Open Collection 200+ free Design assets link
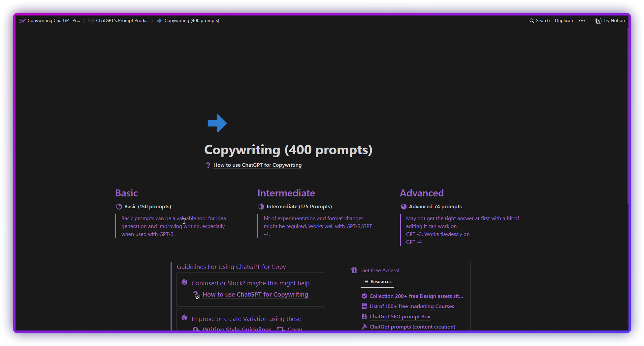644x346 pixels. pos(416,296)
